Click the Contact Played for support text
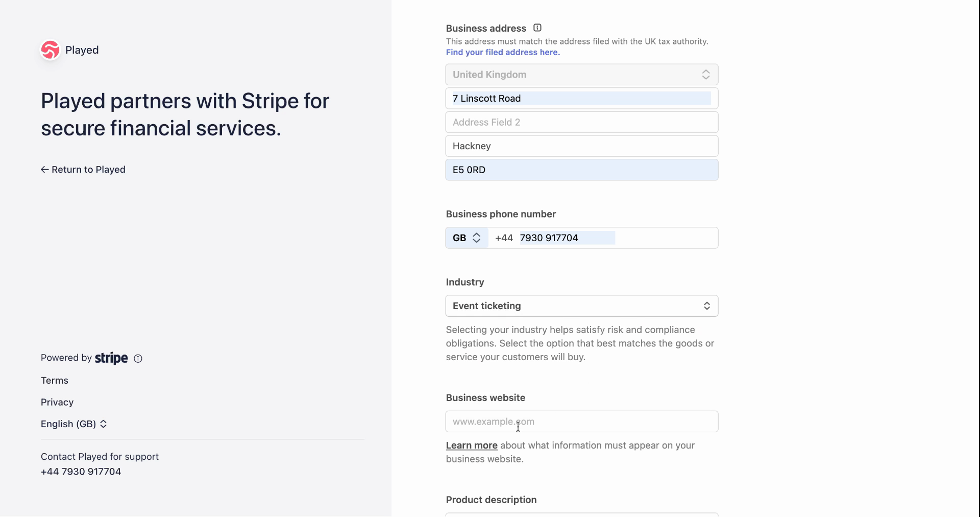 point(100,457)
